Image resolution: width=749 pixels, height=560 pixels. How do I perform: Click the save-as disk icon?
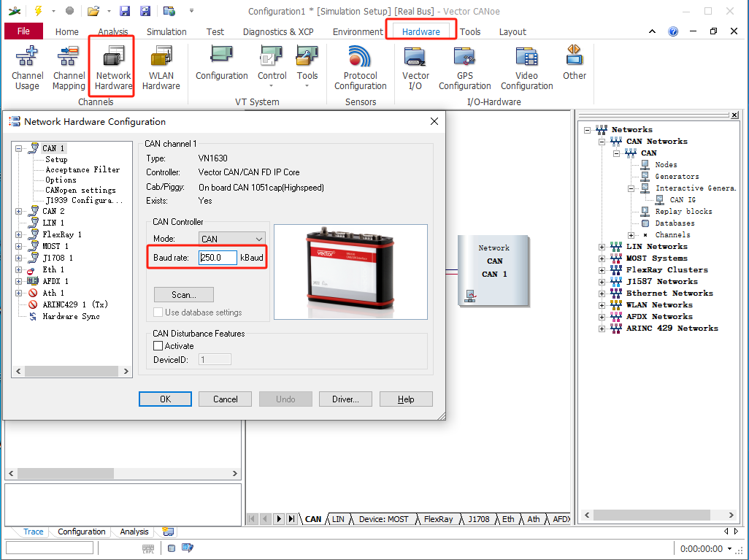point(145,10)
